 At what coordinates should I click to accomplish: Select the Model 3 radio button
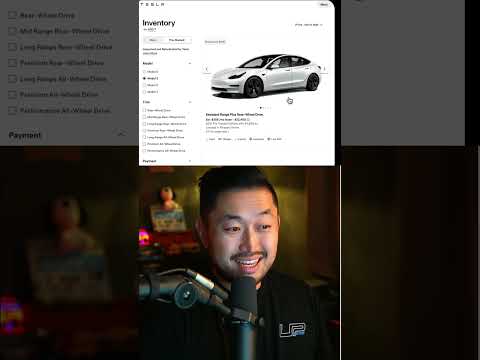(144, 78)
